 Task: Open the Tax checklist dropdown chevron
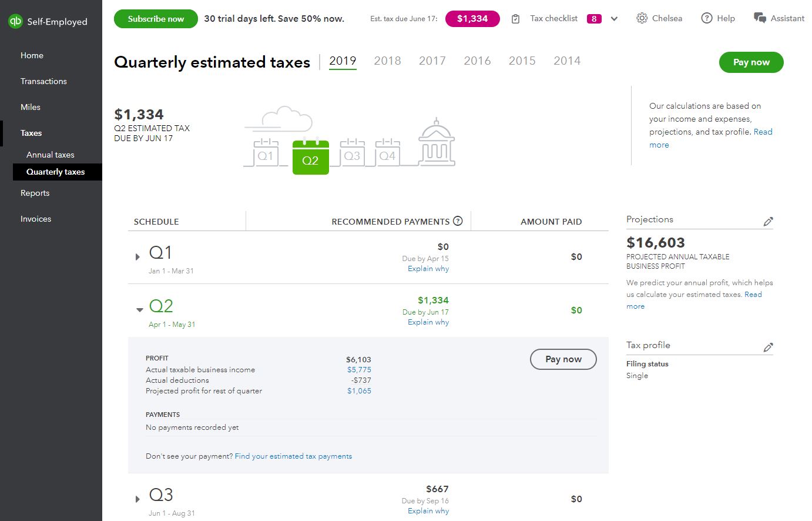pos(613,18)
